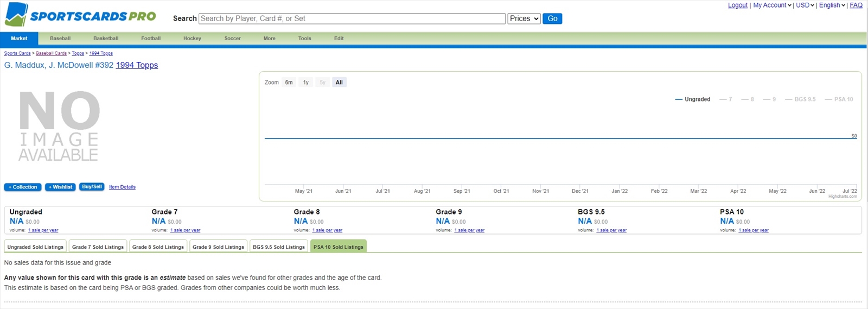Open the Tools menu
Image resolution: width=868 pixels, height=309 pixels.
(x=305, y=39)
